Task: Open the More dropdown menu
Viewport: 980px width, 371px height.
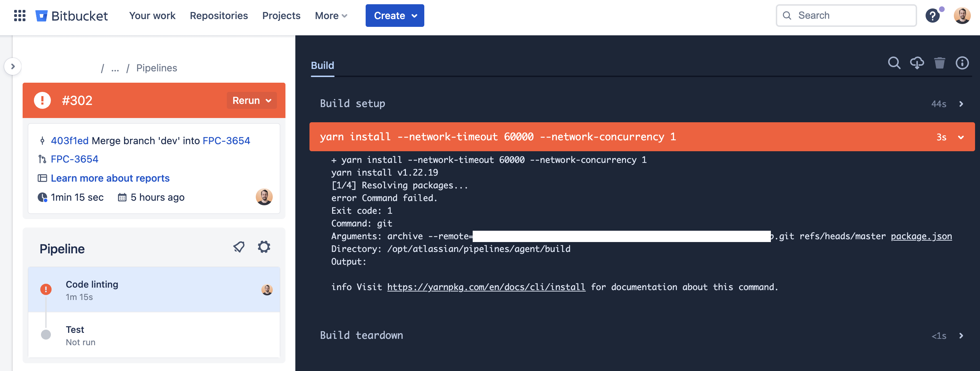Action: pos(331,16)
